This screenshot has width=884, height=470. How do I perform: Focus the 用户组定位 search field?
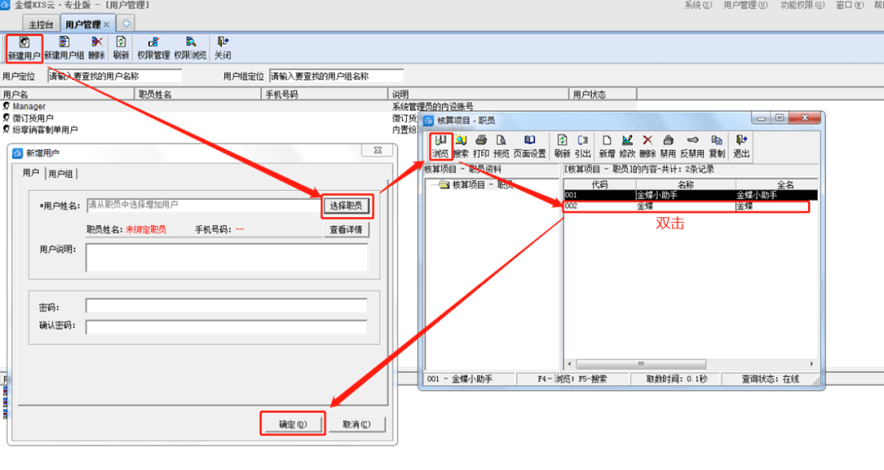pos(337,76)
